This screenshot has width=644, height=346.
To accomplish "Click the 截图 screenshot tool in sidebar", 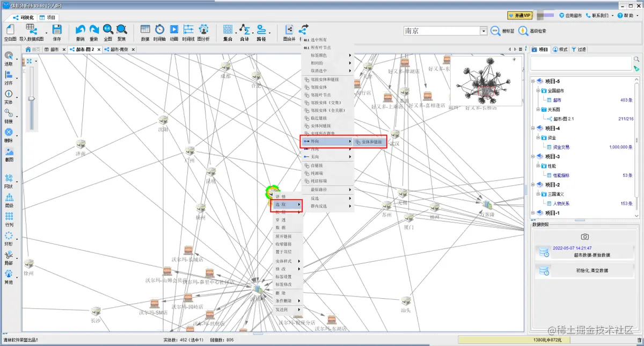I will tap(9, 152).
